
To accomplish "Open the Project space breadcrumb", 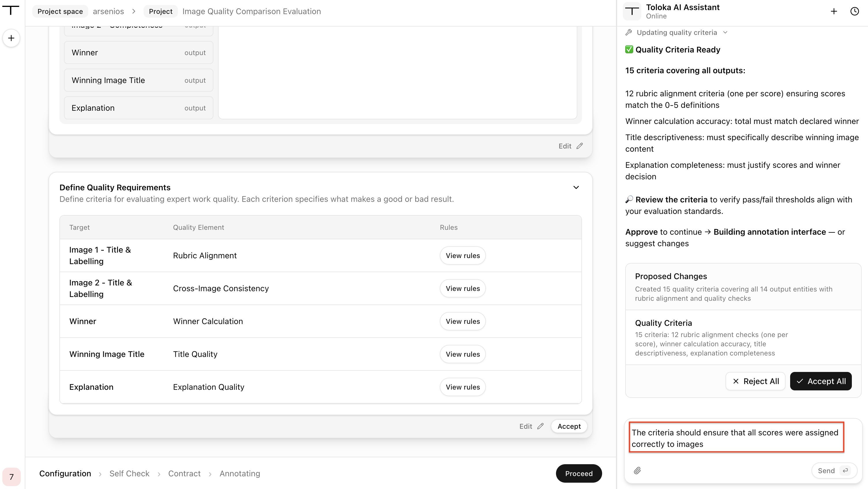I will 60,12.
